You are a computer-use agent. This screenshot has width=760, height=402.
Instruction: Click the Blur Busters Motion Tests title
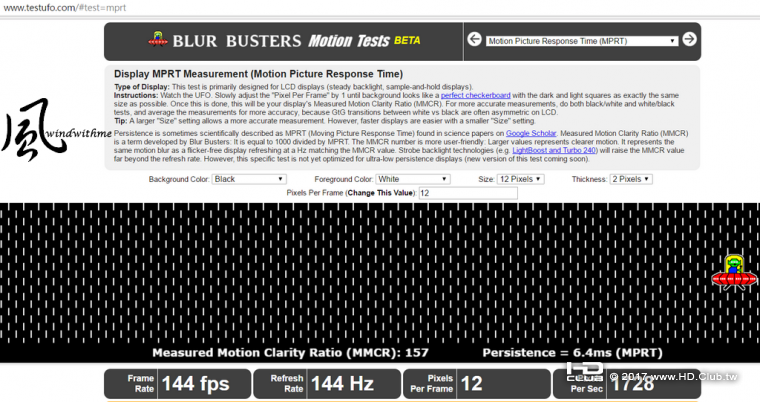(285, 41)
